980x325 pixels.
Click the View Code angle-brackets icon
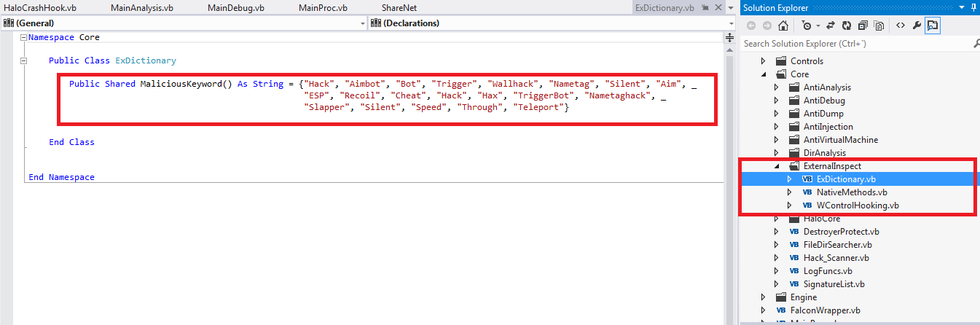901,26
